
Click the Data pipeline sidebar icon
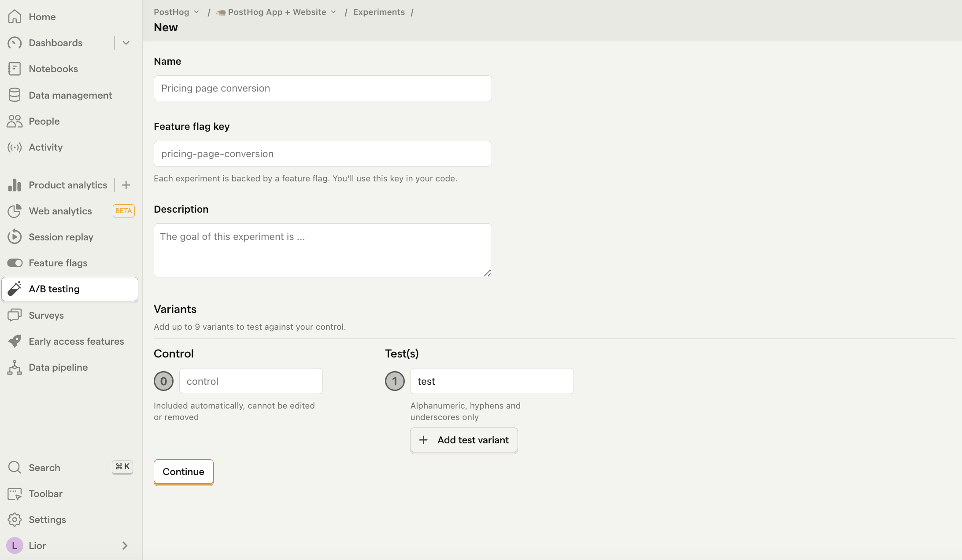[x=15, y=367]
